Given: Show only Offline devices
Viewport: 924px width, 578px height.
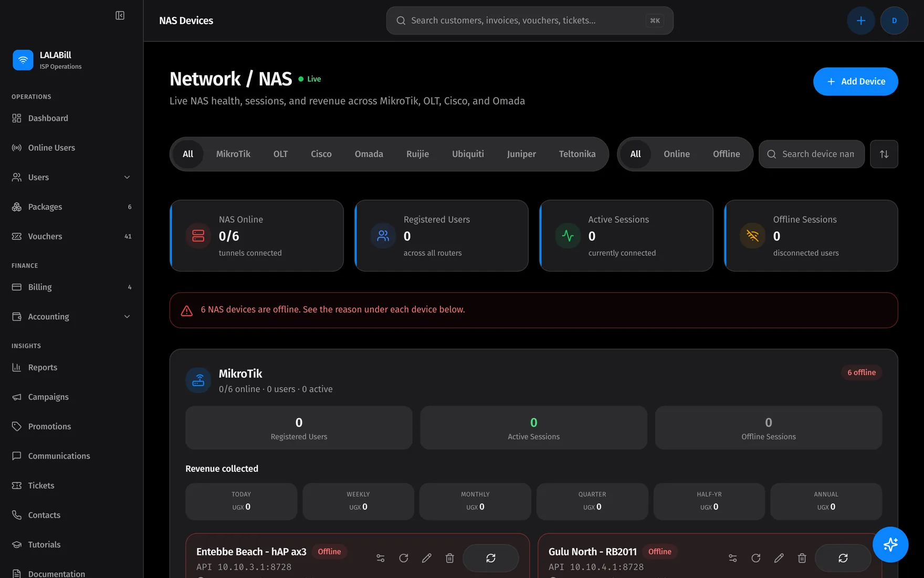Looking at the screenshot, I should [x=727, y=154].
